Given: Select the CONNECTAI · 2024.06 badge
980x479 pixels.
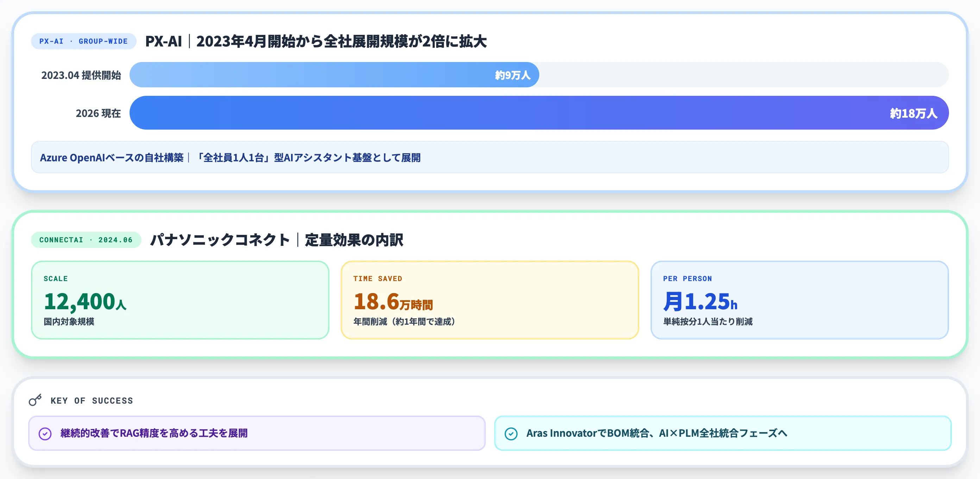Looking at the screenshot, I should pos(86,240).
